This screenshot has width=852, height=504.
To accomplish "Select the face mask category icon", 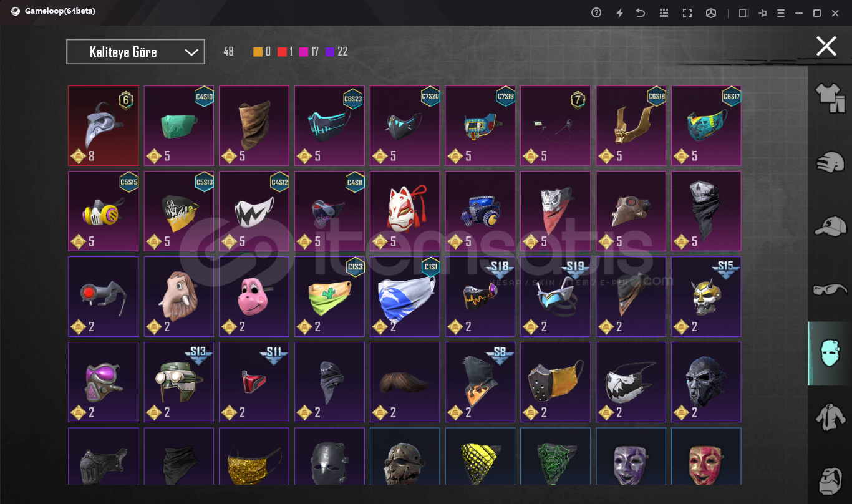I will click(830, 354).
